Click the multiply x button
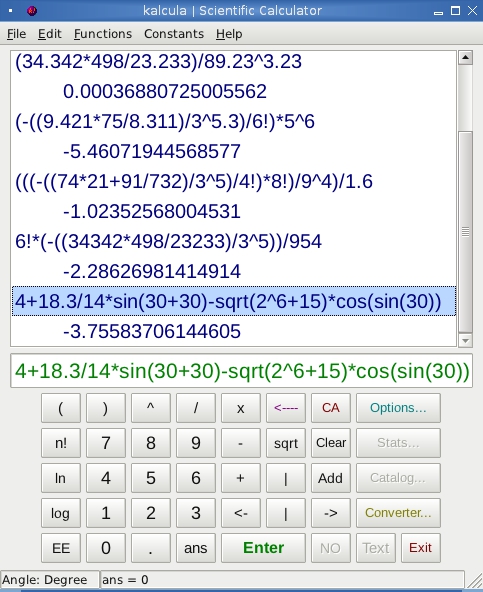Image resolution: width=483 pixels, height=592 pixels. (241, 408)
